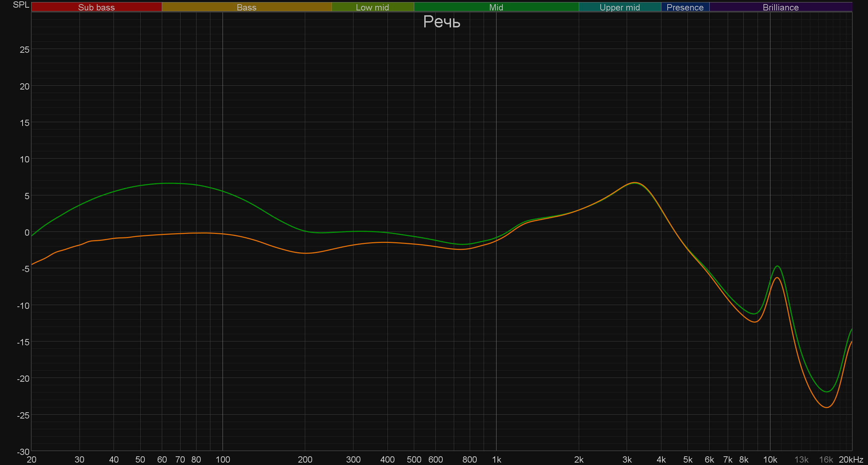Click the 25 dB level label
The image size is (868, 465).
pos(25,50)
